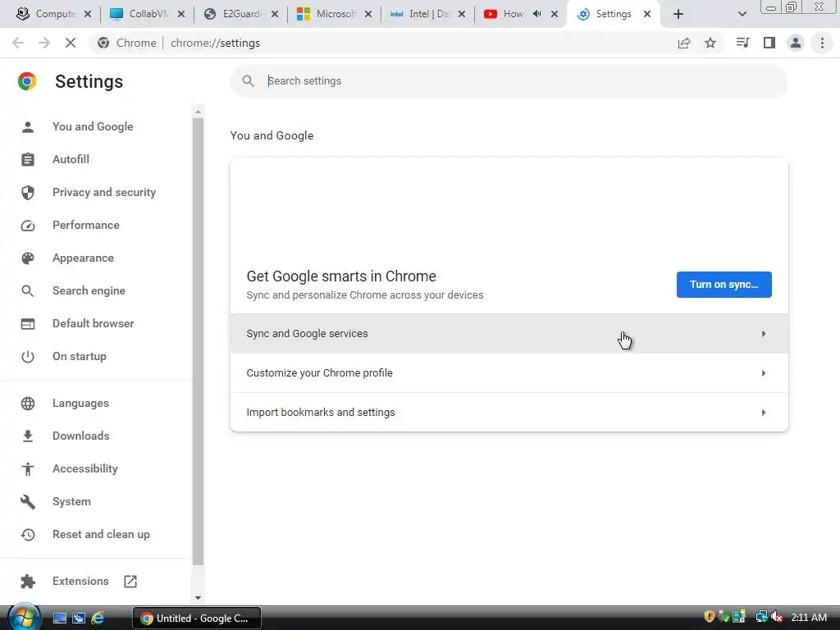This screenshot has width=840, height=630.
Task: Expand Customize your Chrome profile row
Action: [x=509, y=373]
